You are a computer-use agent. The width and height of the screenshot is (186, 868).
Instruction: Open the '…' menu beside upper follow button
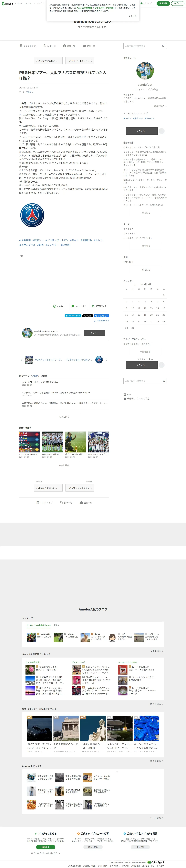coord(162,131)
